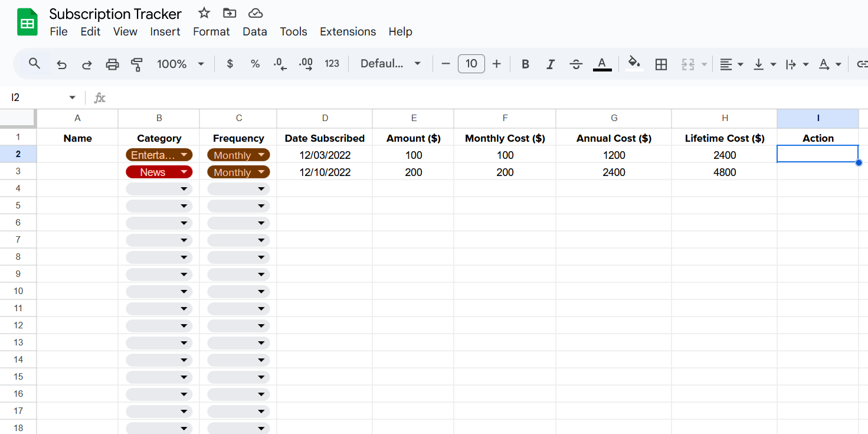
Task: Open the paint format tool
Action: [x=136, y=64]
